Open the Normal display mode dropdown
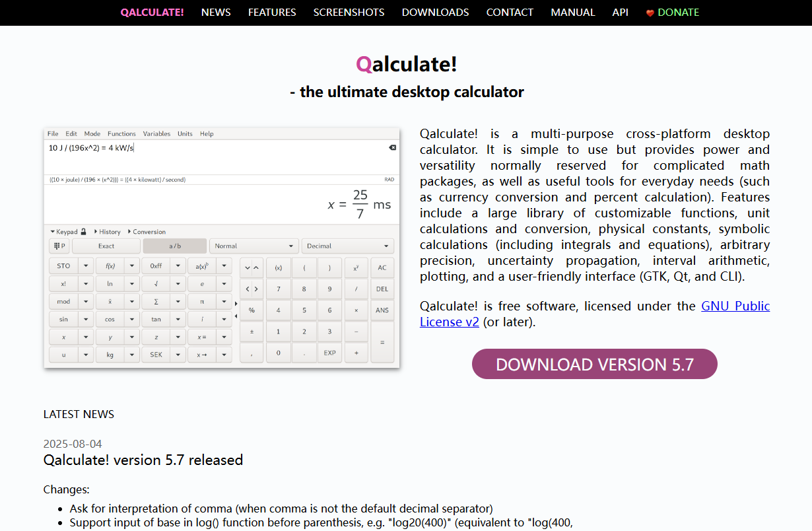Viewport: 812px width, 531px height. pyautogui.click(x=254, y=246)
